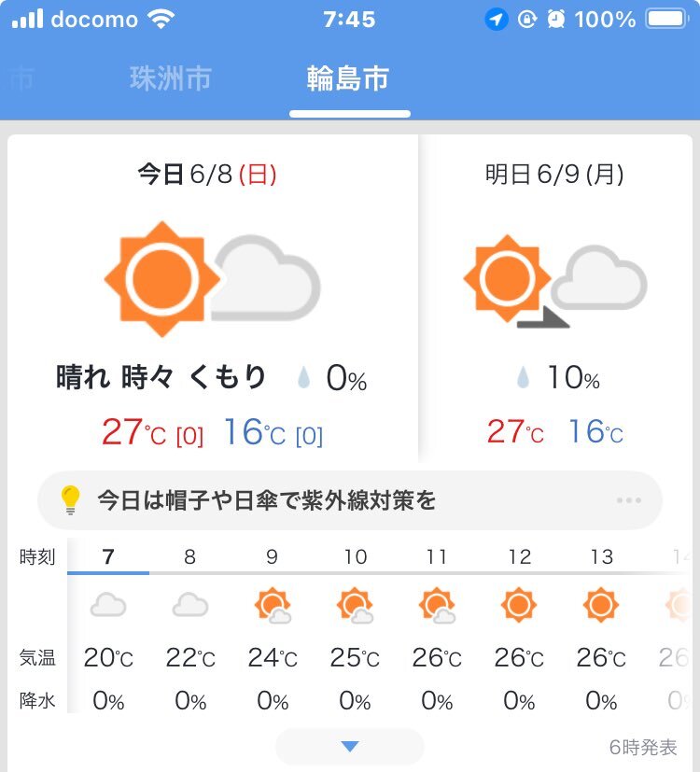Tap the UV protection advice banner text
This screenshot has height=772, width=700.
pyautogui.click(x=267, y=500)
